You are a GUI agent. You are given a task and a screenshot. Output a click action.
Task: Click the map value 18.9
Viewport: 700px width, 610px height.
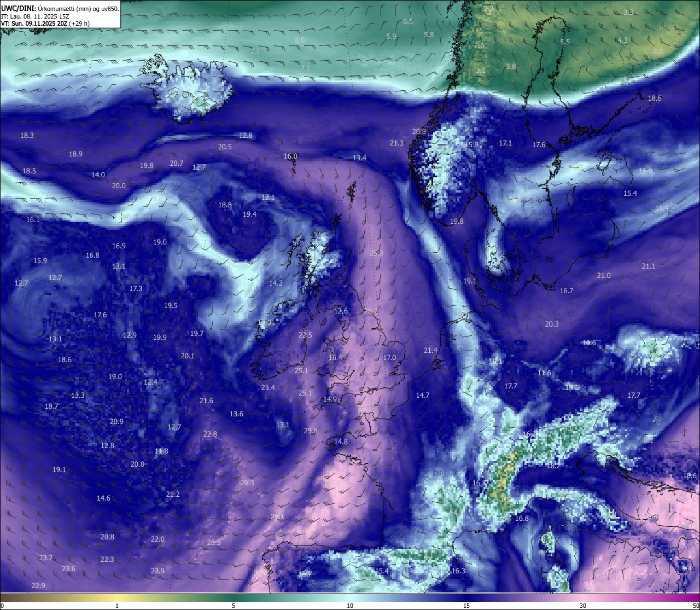(x=75, y=154)
